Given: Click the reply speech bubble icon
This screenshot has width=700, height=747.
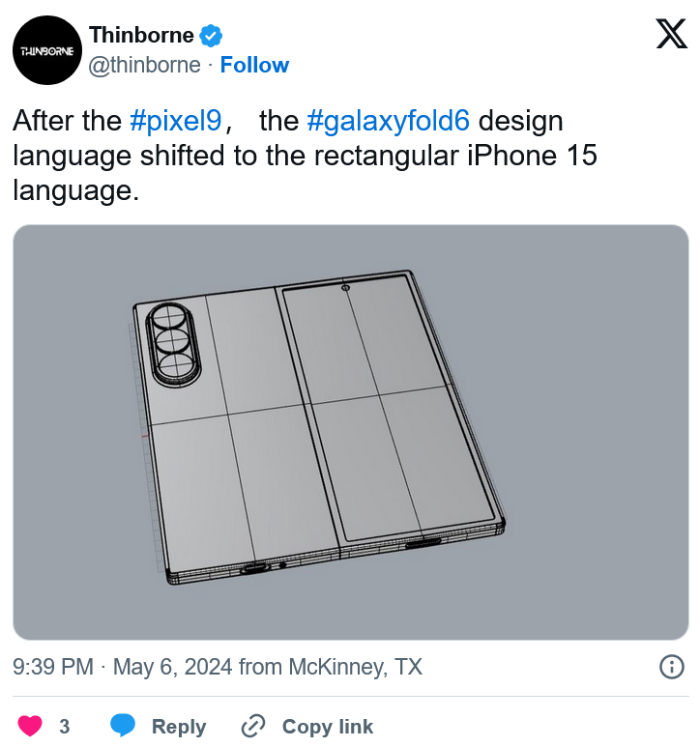Looking at the screenshot, I should (x=123, y=726).
